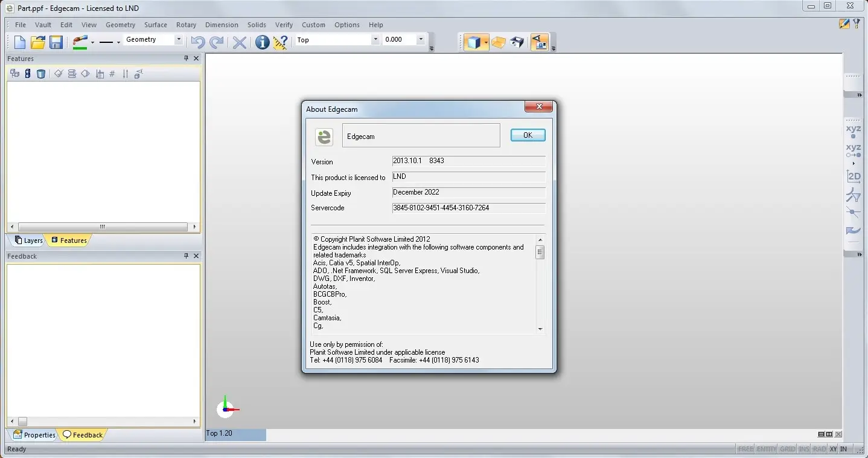
Task: Click the Undo arrow icon
Action: (197, 42)
